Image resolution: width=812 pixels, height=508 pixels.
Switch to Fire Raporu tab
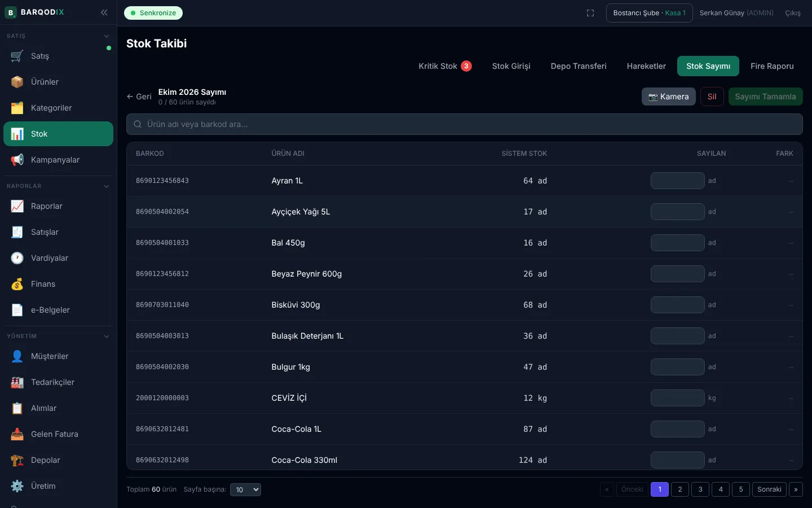[x=772, y=66]
